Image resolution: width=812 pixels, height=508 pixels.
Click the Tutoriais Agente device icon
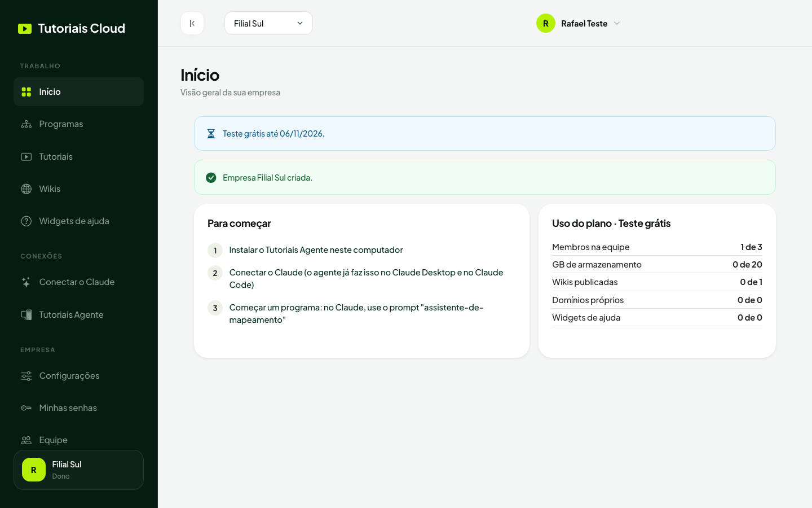click(27, 315)
